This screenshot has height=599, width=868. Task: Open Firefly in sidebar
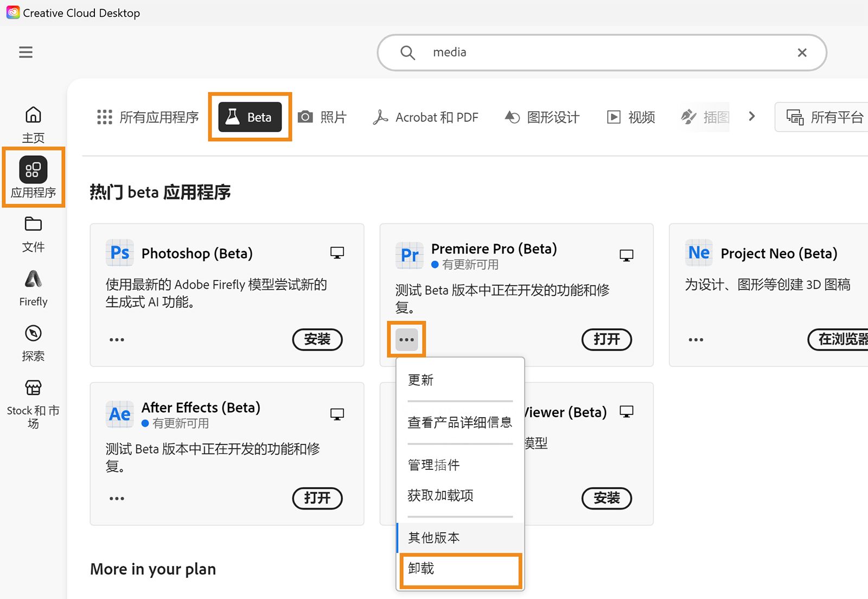pyautogui.click(x=33, y=289)
